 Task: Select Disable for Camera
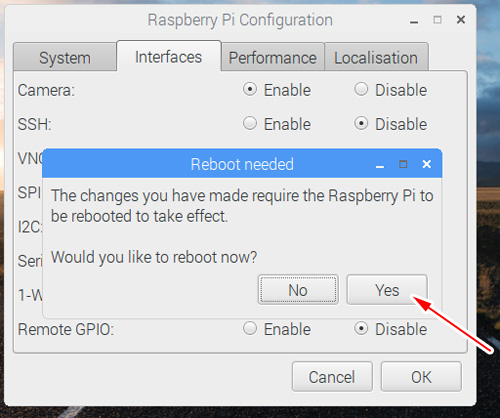361,89
